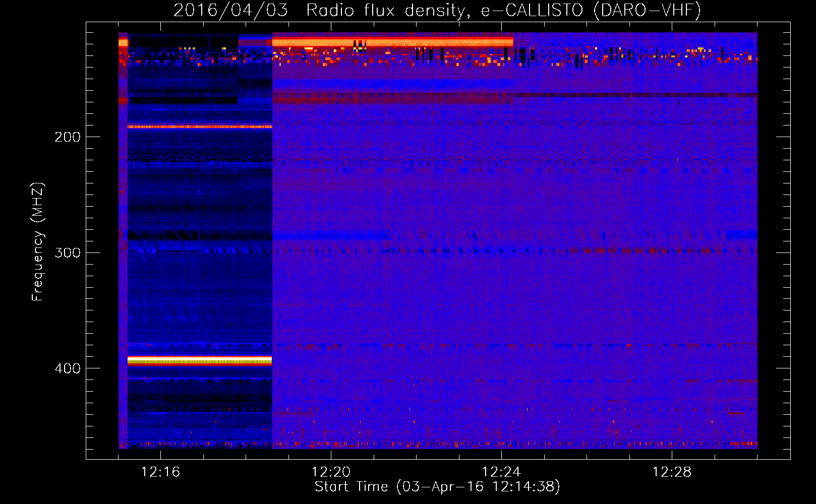This screenshot has height=504, width=816.
Task: Click the '12:16' time tick label
Action: pos(160,472)
